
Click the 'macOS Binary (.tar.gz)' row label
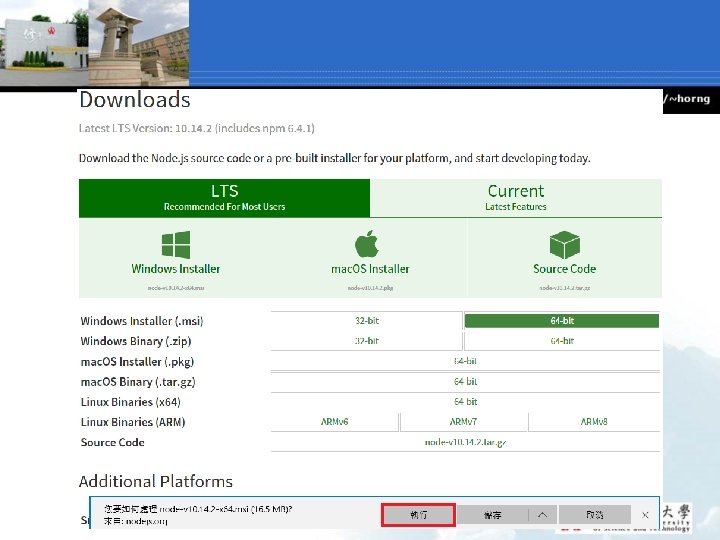pyautogui.click(x=138, y=382)
